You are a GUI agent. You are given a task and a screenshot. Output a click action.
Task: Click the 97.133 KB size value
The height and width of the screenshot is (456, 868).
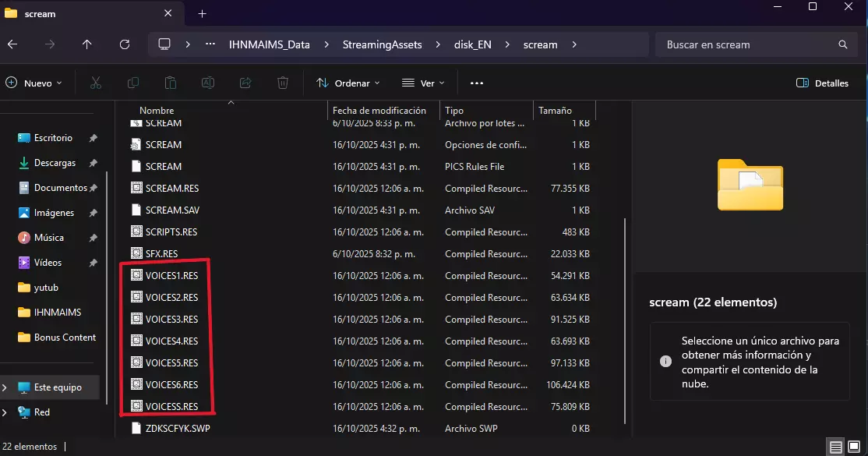[x=570, y=363]
